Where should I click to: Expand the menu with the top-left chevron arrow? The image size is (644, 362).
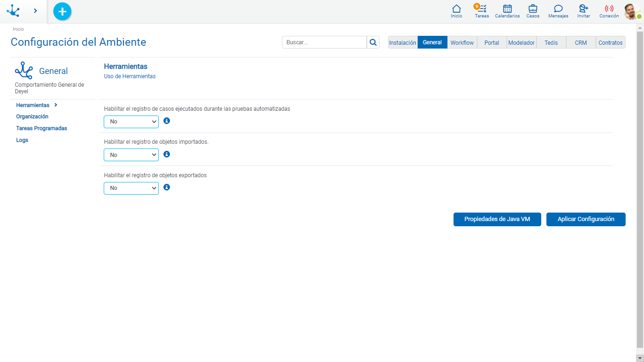(x=35, y=11)
